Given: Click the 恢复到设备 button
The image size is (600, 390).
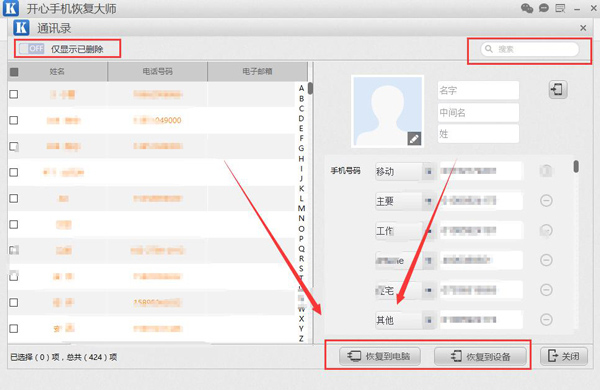Looking at the screenshot, I should (480, 356).
